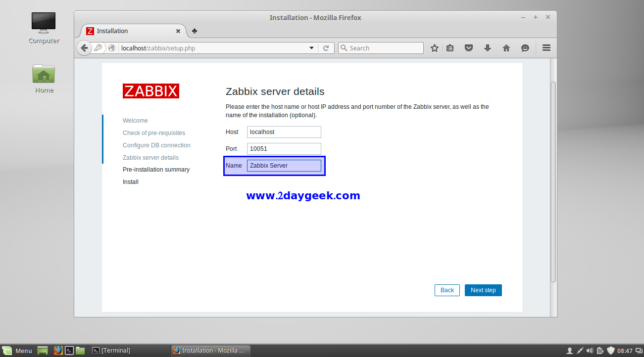Click the globe site identity icon
The width and height of the screenshot is (644, 357).
(112, 48)
